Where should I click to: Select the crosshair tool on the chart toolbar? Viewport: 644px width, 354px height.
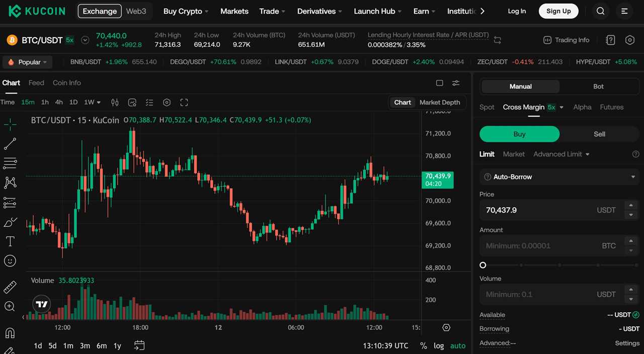pos(10,124)
